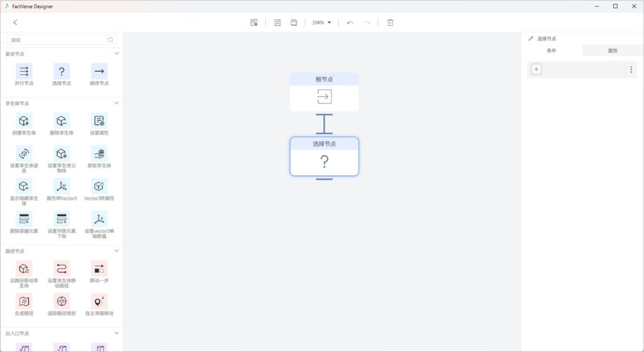Screen dimensions: 644x352
Task: Go back using the left arrow button
Action: pos(15,23)
